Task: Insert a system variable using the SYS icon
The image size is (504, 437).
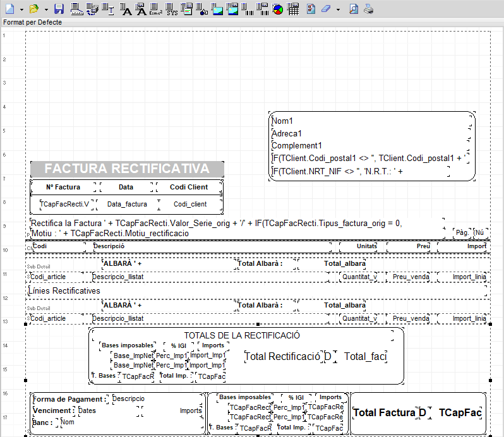Action: tap(171, 9)
